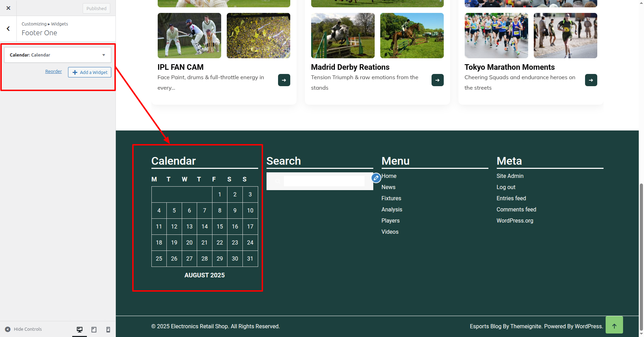
Task: Switch to desktop preview icon
Action: (80, 329)
